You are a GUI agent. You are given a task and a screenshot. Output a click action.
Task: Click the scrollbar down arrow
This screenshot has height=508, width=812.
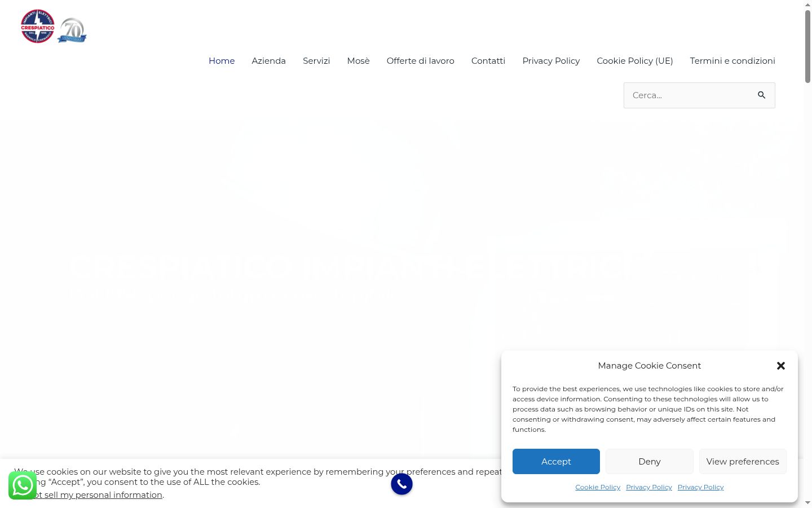pos(807,503)
